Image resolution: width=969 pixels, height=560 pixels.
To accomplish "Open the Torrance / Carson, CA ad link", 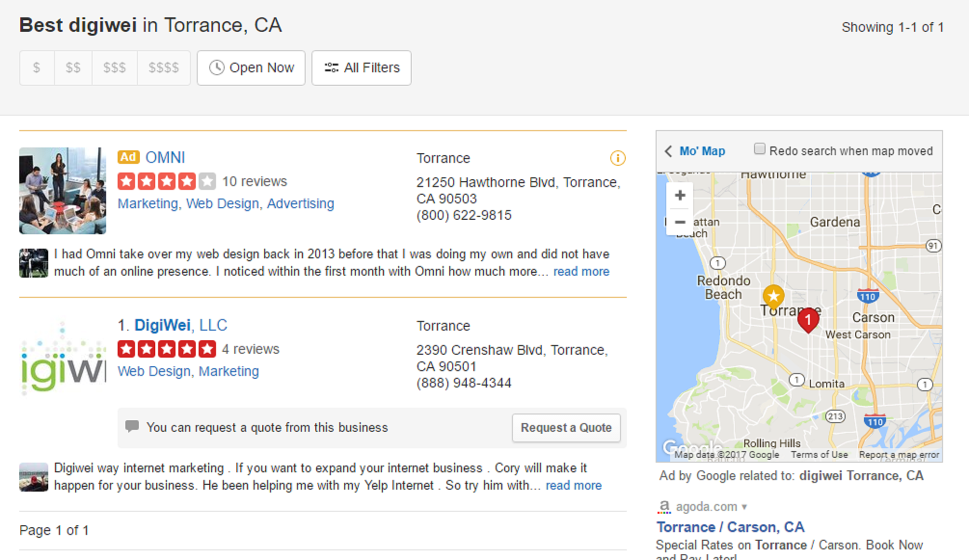I will click(730, 527).
